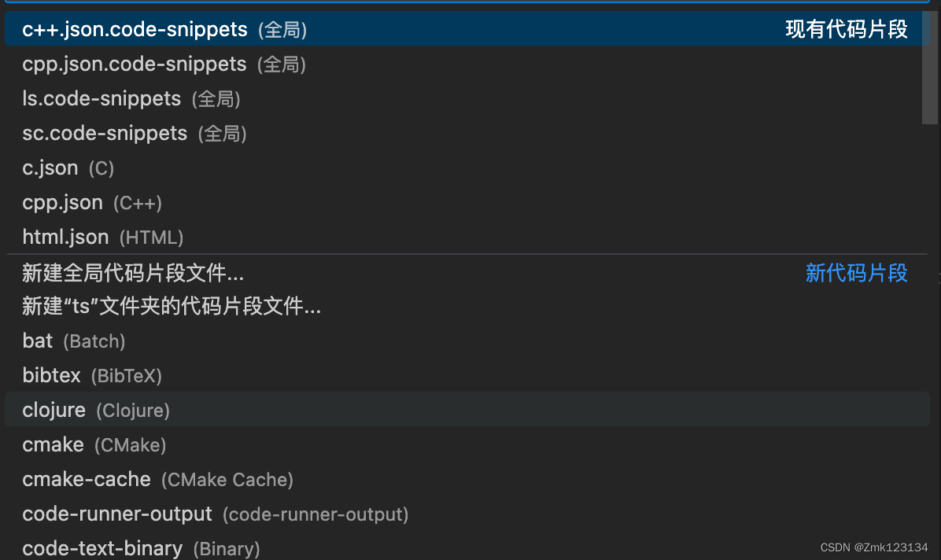Open the cmake CMake snippet entry
Viewport: 941px width, 560px height.
click(x=53, y=444)
